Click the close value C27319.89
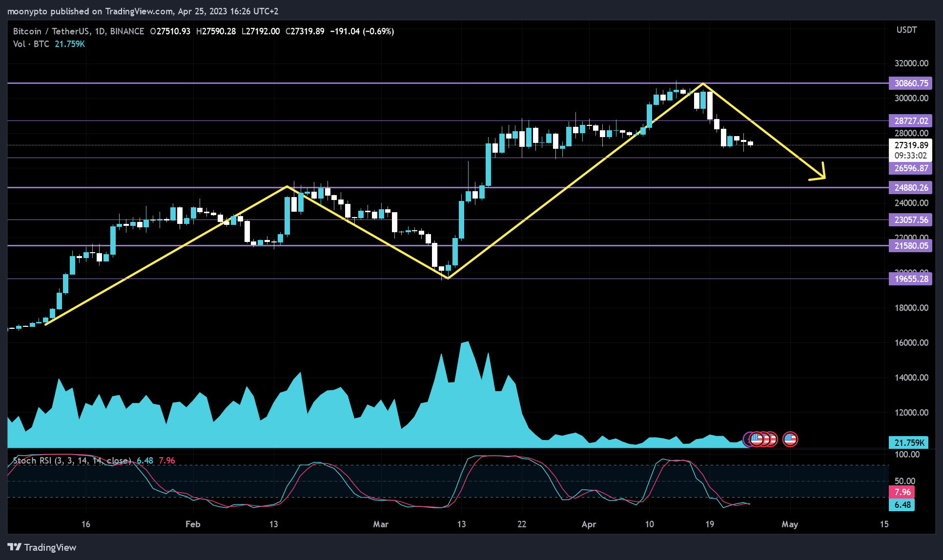Viewport: 943px width, 560px height. click(305, 31)
